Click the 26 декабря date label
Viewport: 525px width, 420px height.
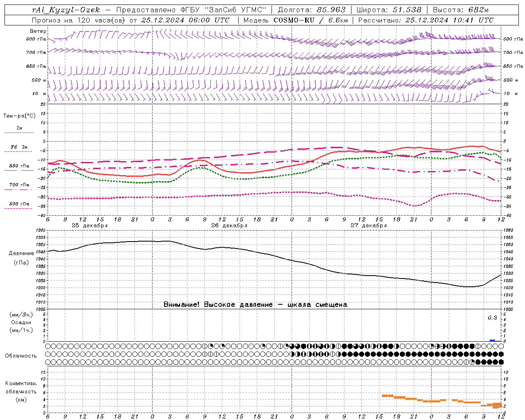point(229,226)
